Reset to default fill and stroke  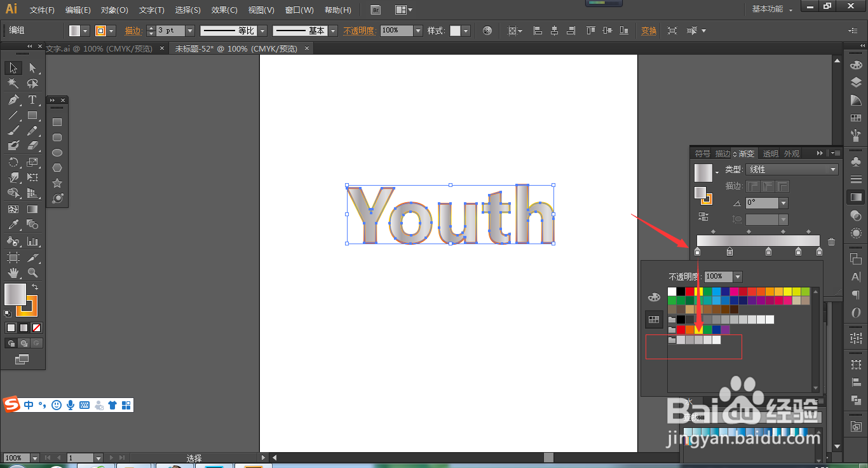click(8, 313)
